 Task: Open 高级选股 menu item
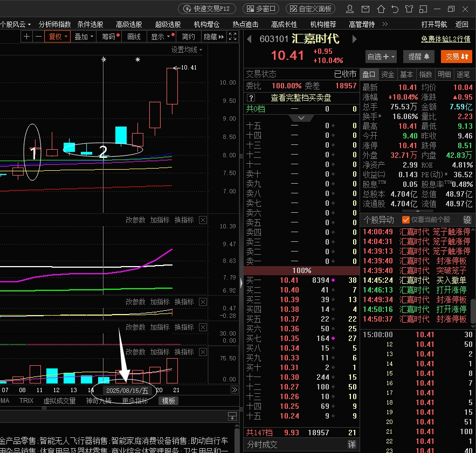pos(129,24)
